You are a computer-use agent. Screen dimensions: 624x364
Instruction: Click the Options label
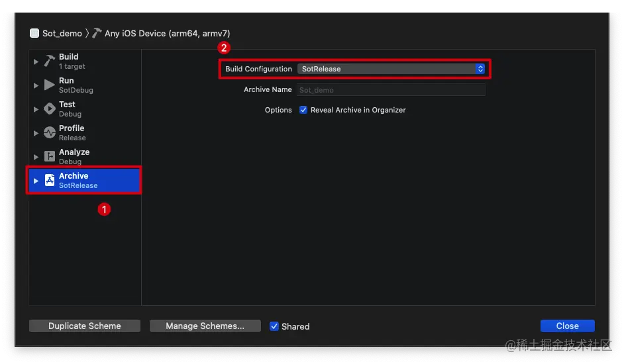[x=278, y=110]
